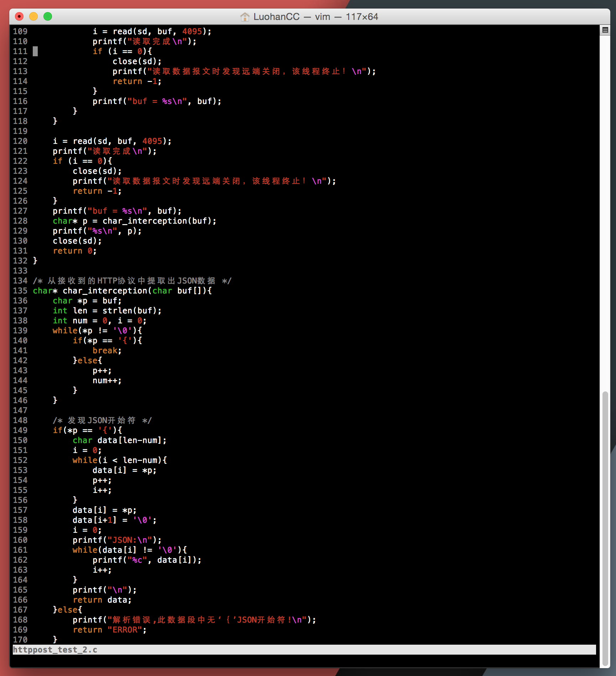This screenshot has height=676, width=616.
Task: Click 'char* p = char_interception(buf)' on line 128
Action: point(134,221)
